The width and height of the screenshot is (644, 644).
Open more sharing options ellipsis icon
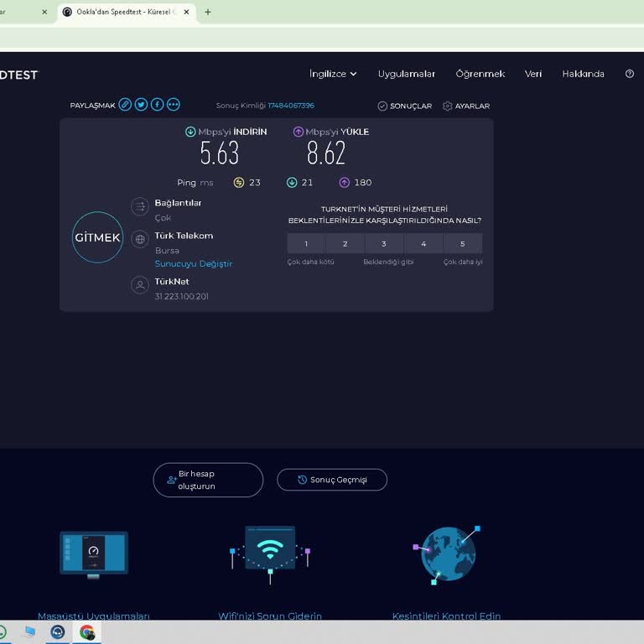(173, 105)
